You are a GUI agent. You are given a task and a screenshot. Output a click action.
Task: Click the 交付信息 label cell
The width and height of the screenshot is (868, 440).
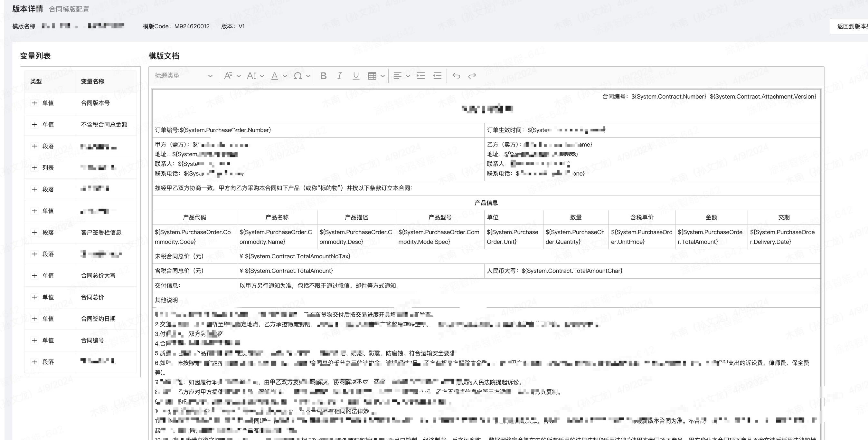click(194, 286)
